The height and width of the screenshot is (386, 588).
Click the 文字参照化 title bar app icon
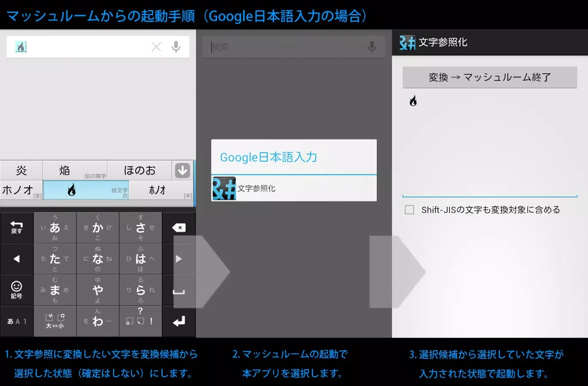click(407, 42)
